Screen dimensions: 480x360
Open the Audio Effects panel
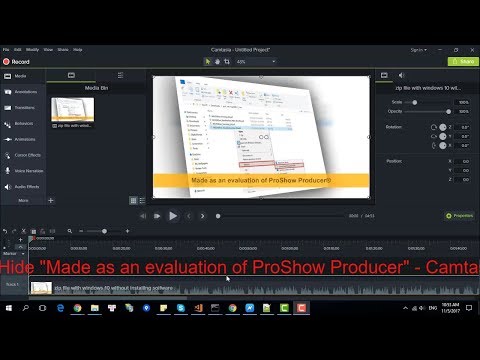pyautogui.click(x=23, y=187)
